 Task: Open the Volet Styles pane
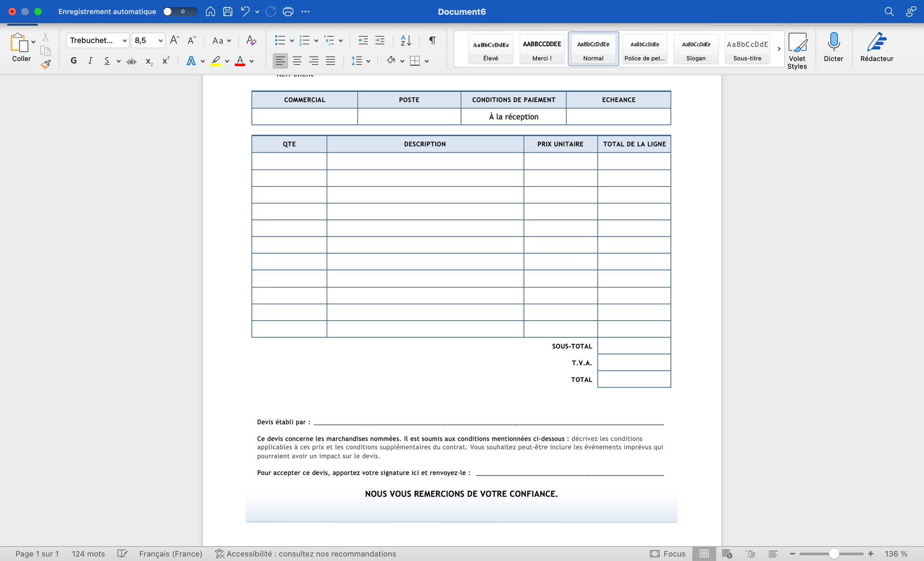[x=797, y=50]
